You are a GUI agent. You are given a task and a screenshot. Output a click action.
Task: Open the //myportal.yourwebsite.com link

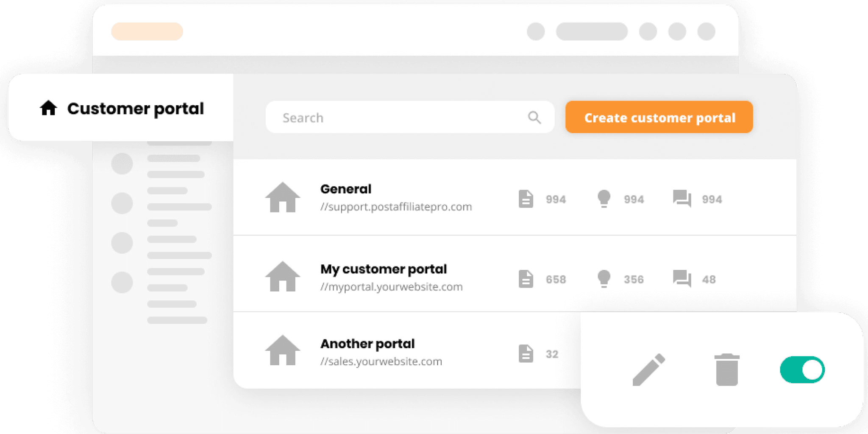391,287
